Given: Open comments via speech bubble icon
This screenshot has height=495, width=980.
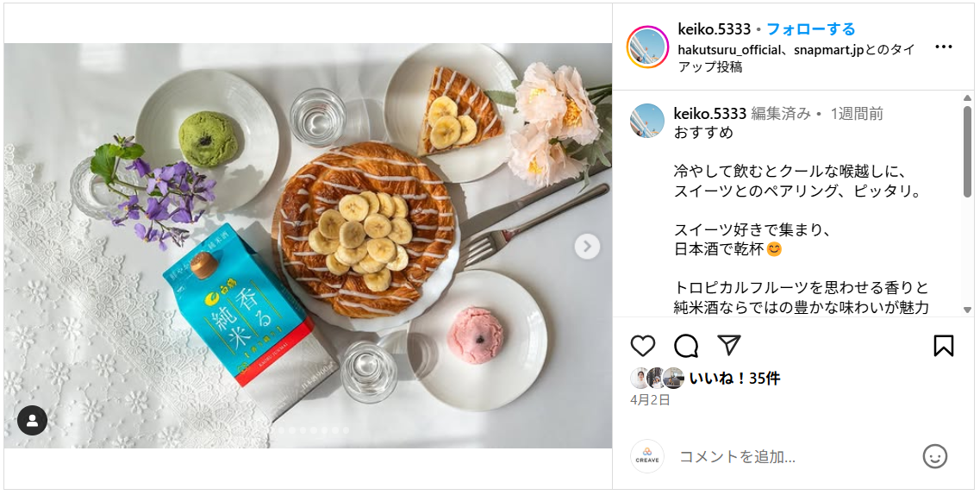Looking at the screenshot, I should (x=685, y=346).
